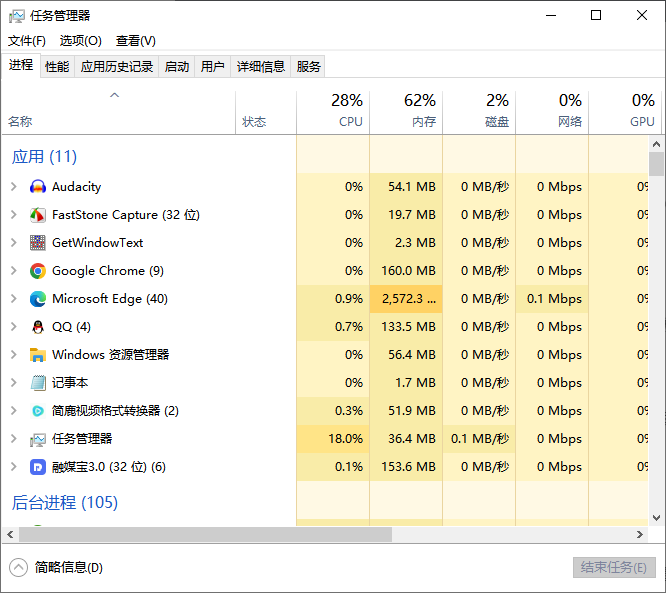This screenshot has width=666, height=593.
Task: Select the 融媒宝3.0 app icon
Action: pyautogui.click(x=38, y=467)
